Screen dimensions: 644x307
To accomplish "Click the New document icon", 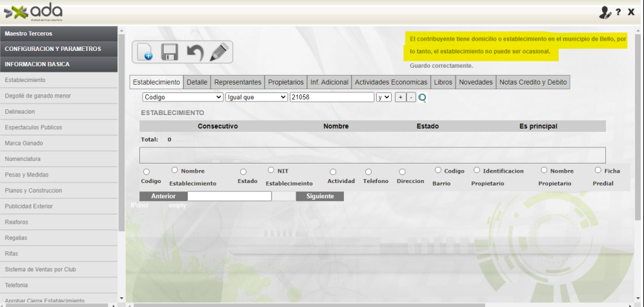I will click(145, 52).
